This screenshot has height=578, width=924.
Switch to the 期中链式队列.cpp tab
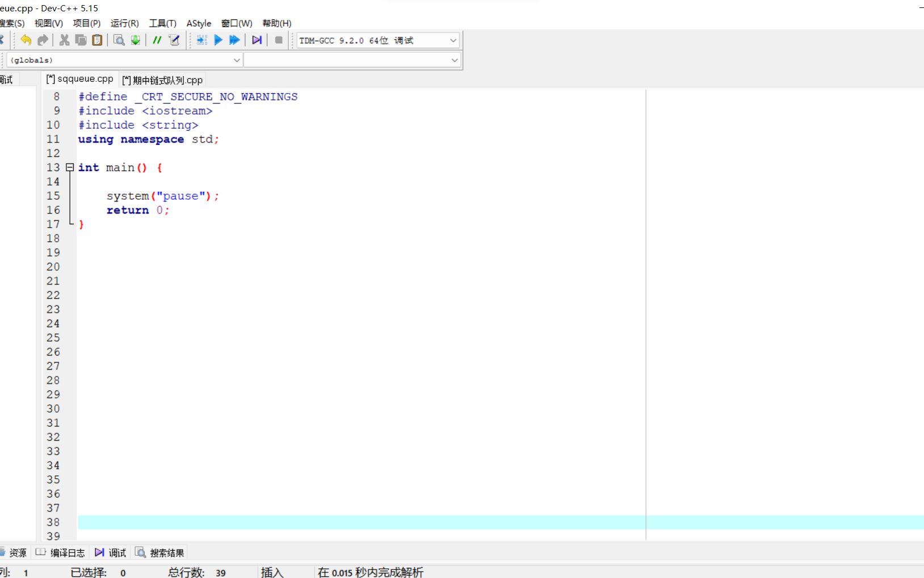(162, 80)
